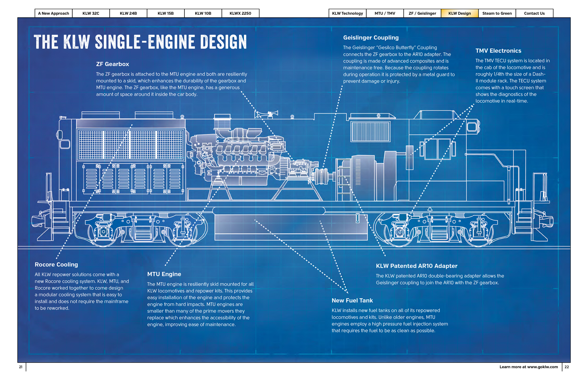Image resolution: width=588 pixels, height=380 pixels.
Task: Click the 'KLW Patented AR10 Adapter' heading
Action: click(417, 266)
